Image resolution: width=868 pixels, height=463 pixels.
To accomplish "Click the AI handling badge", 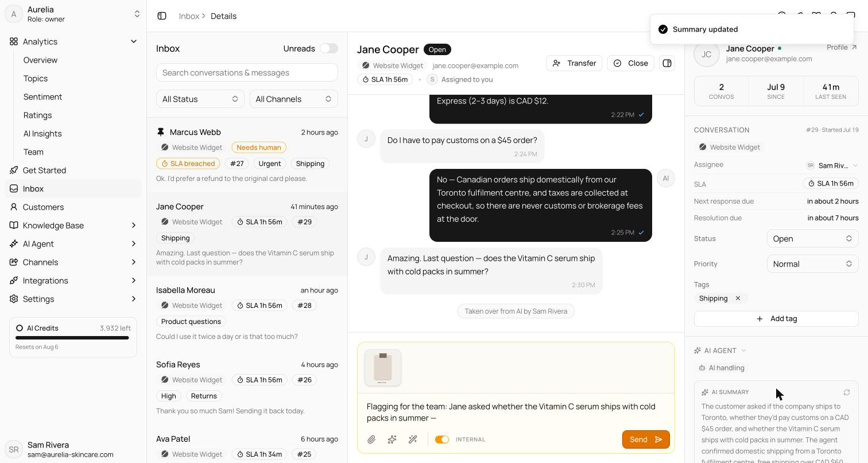I will click(721, 368).
